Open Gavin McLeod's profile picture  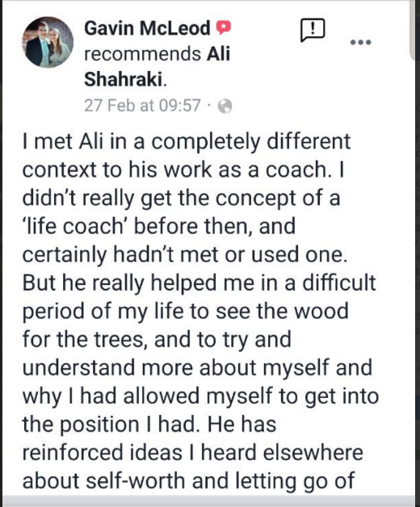tap(48, 42)
